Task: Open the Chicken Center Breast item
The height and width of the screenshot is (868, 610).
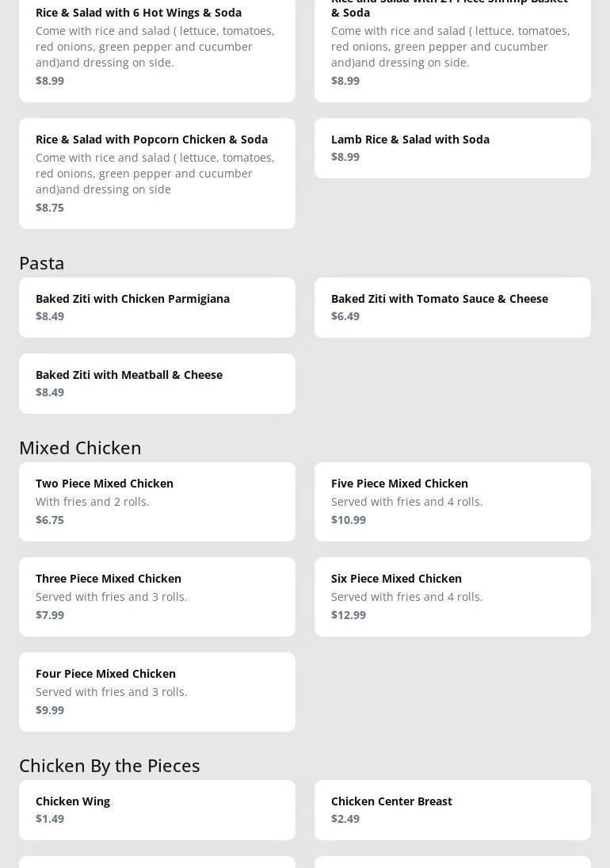Action: coord(452,809)
